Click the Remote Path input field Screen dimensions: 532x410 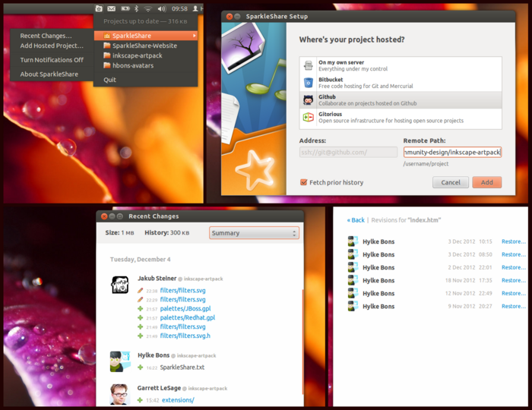tap(452, 152)
